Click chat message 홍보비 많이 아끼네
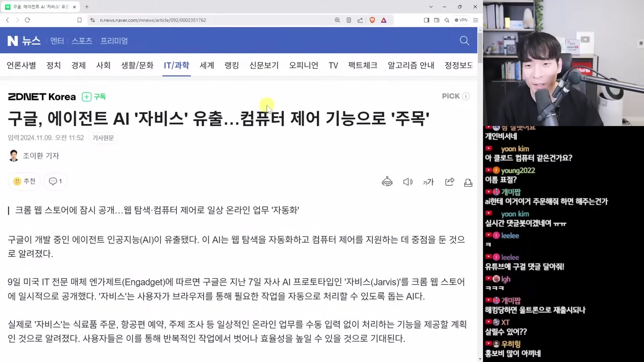This screenshot has height=362, width=644. click(513, 353)
